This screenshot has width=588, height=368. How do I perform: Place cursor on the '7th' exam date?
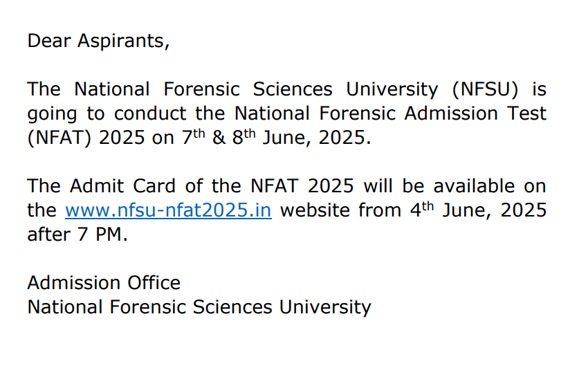coord(194,137)
